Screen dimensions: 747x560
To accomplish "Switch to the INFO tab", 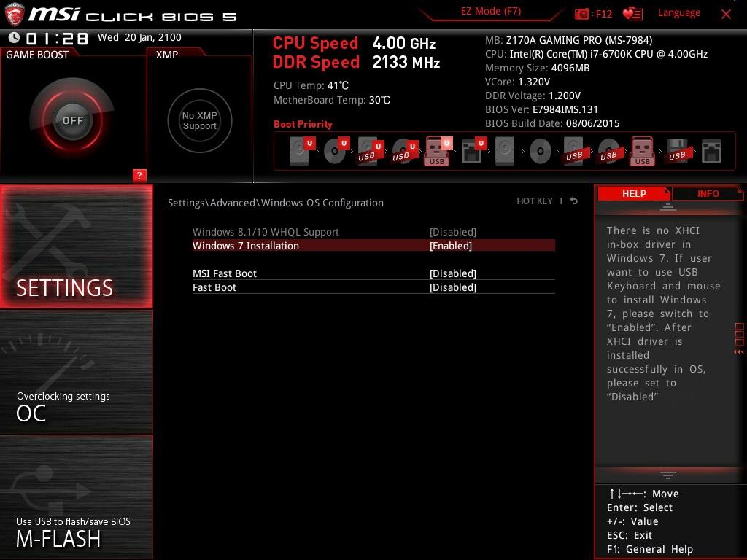I will [x=707, y=193].
